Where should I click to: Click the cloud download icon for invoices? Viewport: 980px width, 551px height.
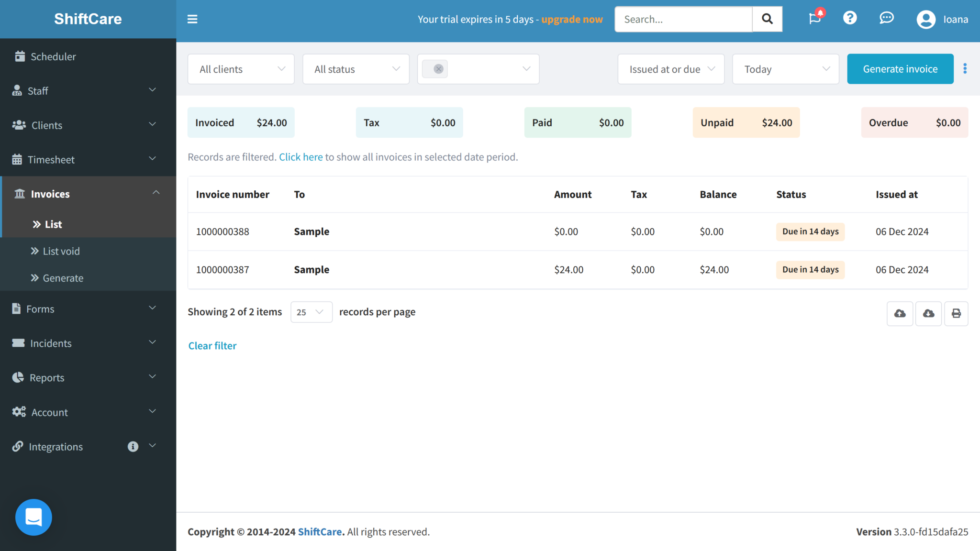pos(928,313)
